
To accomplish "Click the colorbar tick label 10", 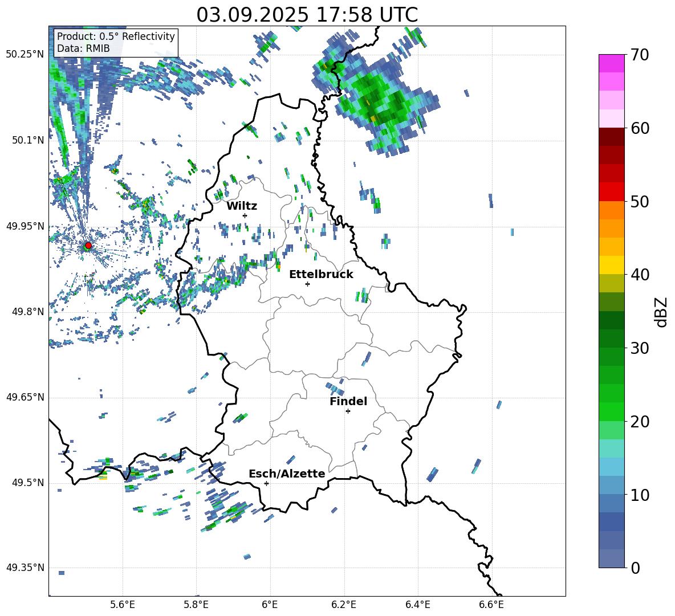I will pyautogui.click(x=640, y=495).
